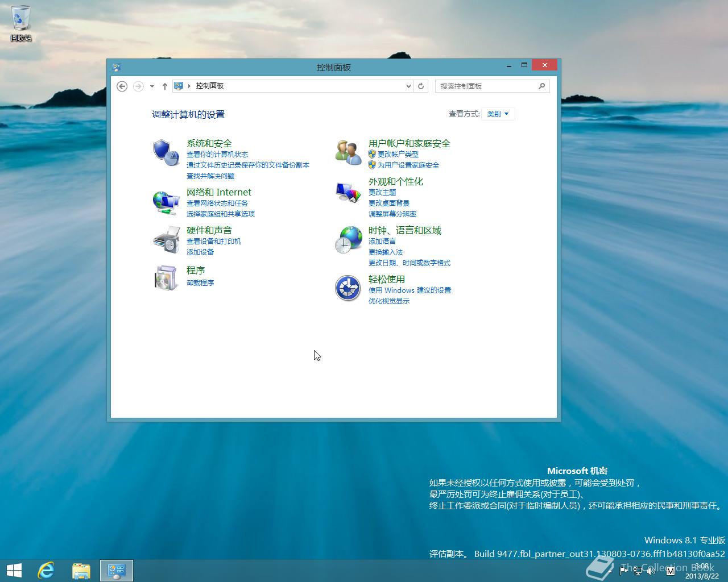
Task: Open the Recycle Bin desktop icon
Action: pos(20,23)
